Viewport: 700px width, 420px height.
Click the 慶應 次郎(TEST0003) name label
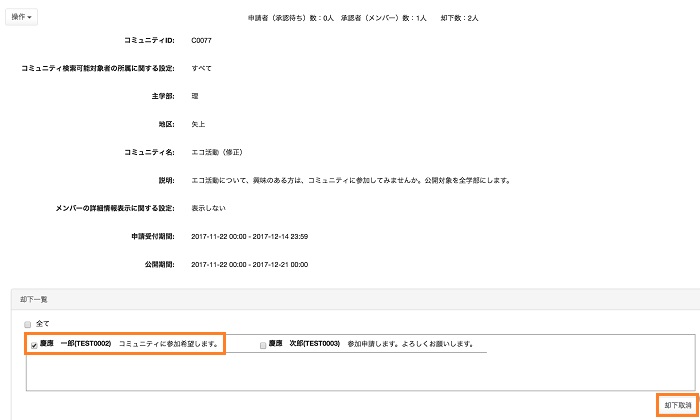(x=306, y=345)
